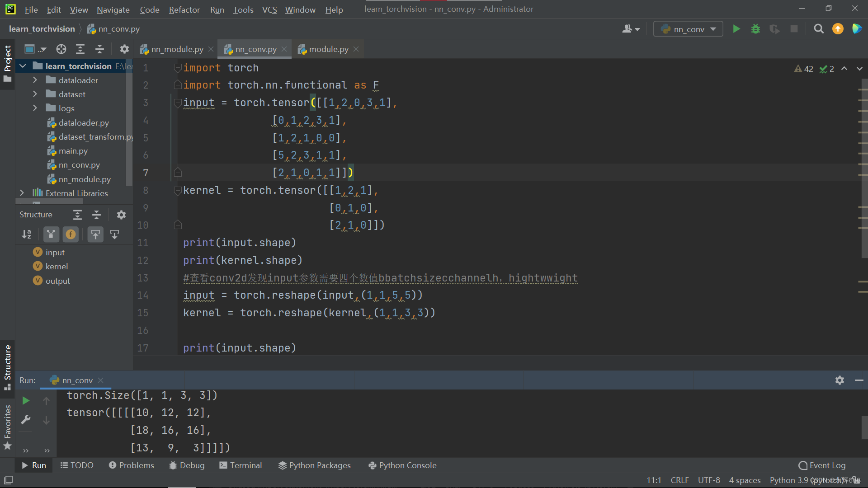
Task: Open nn_conv run configuration dropdown
Action: 688,29
